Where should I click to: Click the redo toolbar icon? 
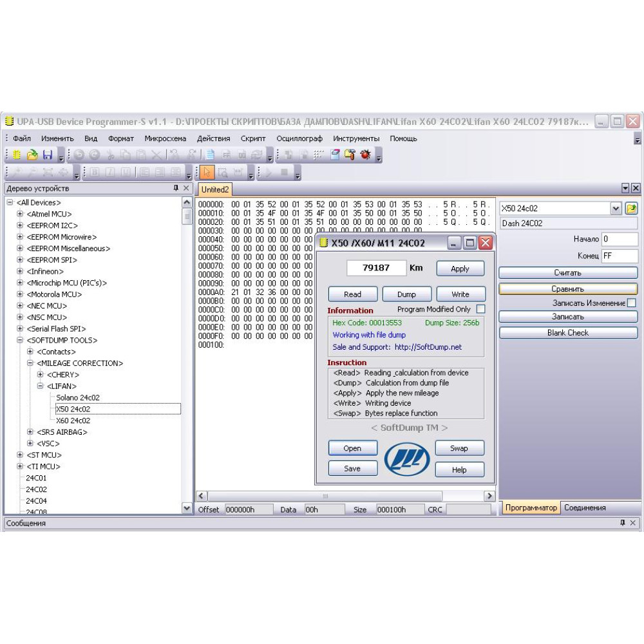95,155
